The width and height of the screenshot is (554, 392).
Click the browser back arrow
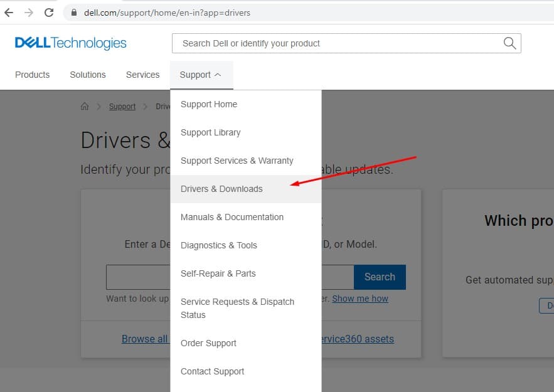click(9, 13)
